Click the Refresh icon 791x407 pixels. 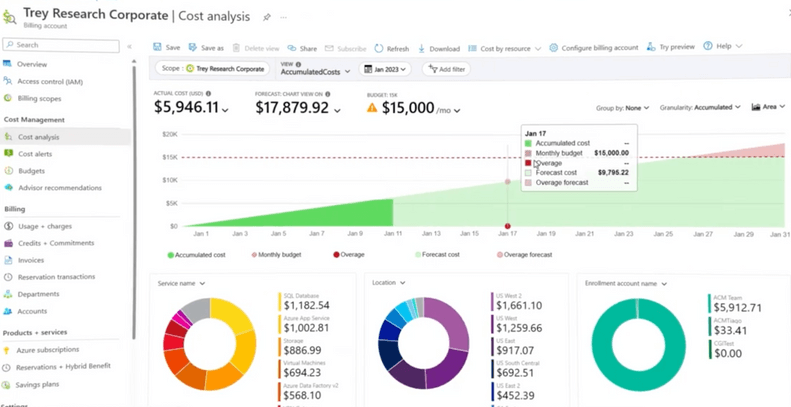point(379,48)
